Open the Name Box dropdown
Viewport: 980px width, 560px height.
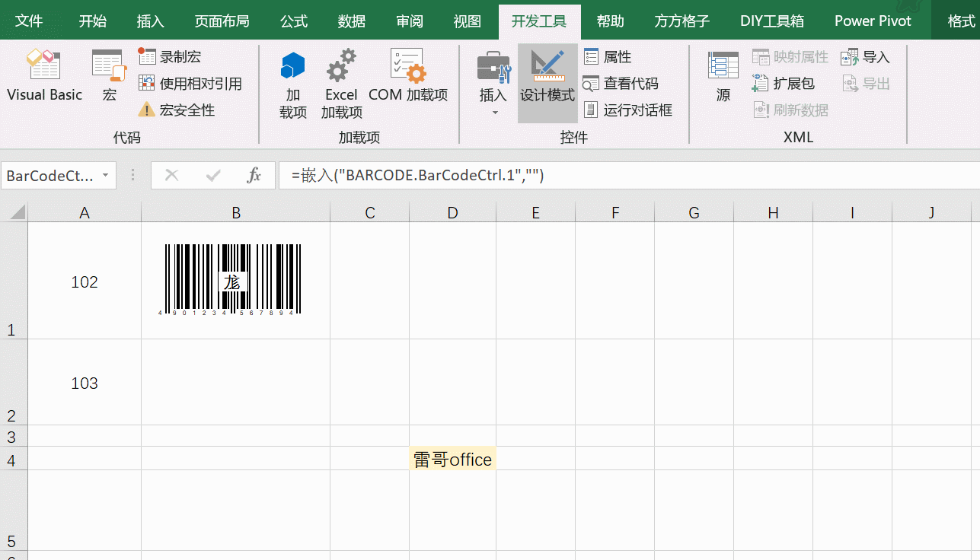[106, 176]
